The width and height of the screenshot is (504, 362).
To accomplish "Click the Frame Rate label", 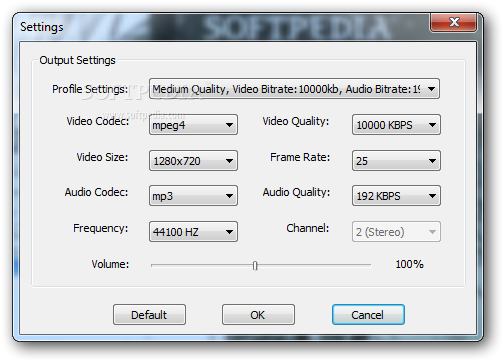I will [x=300, y=157].
